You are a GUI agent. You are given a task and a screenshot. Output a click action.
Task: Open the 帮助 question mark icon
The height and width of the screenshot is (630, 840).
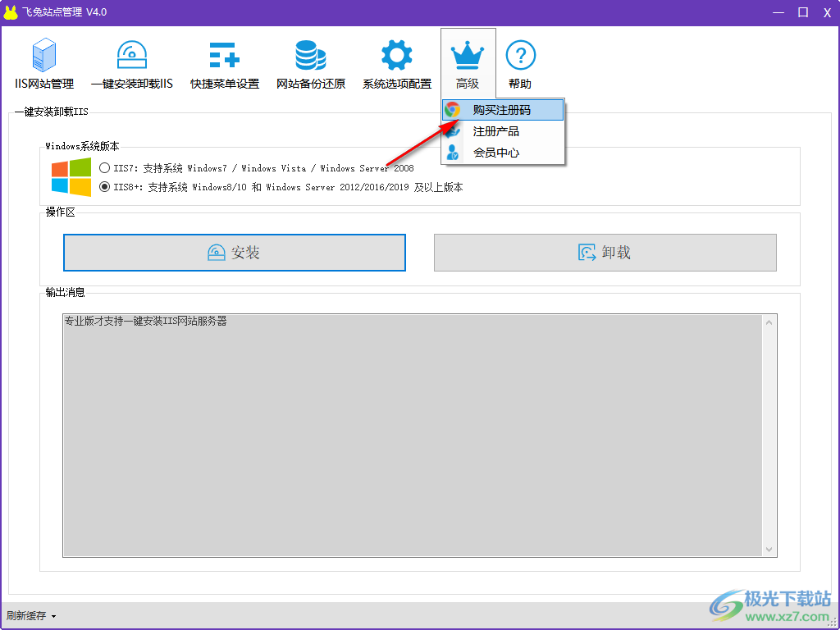(x=520, y=56)
